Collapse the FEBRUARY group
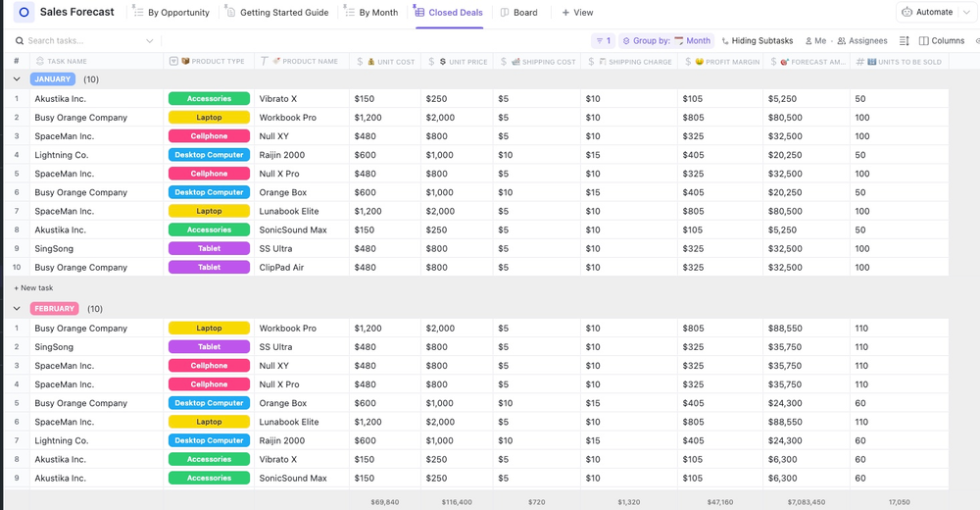980x510 pixels. pyautogui.click(x=17, y=309)
